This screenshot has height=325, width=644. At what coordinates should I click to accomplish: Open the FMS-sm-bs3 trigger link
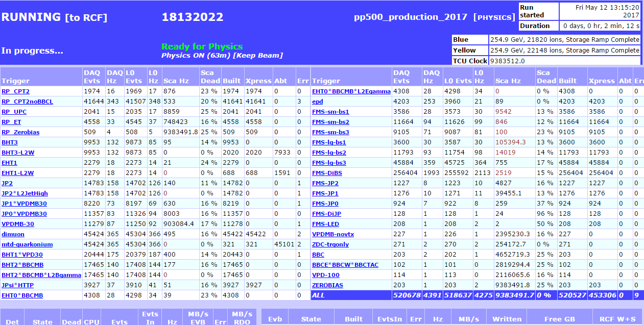(x=330, y=132)
